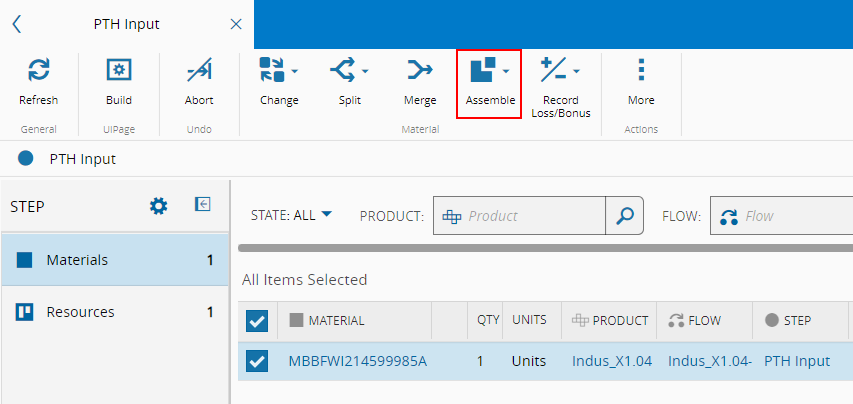Click the Abort undo icon
Screen dimensions: 853x404
coord(199,71)
